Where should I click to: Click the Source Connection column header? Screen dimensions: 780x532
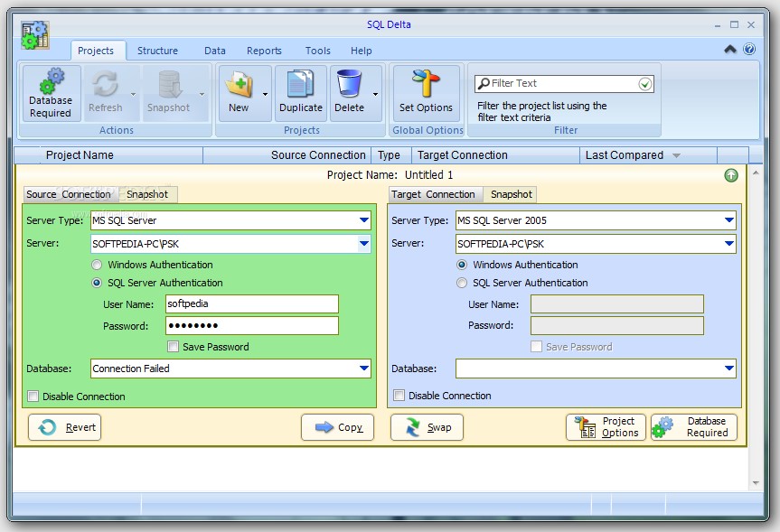pyautogui.click(x=287, y=155)
